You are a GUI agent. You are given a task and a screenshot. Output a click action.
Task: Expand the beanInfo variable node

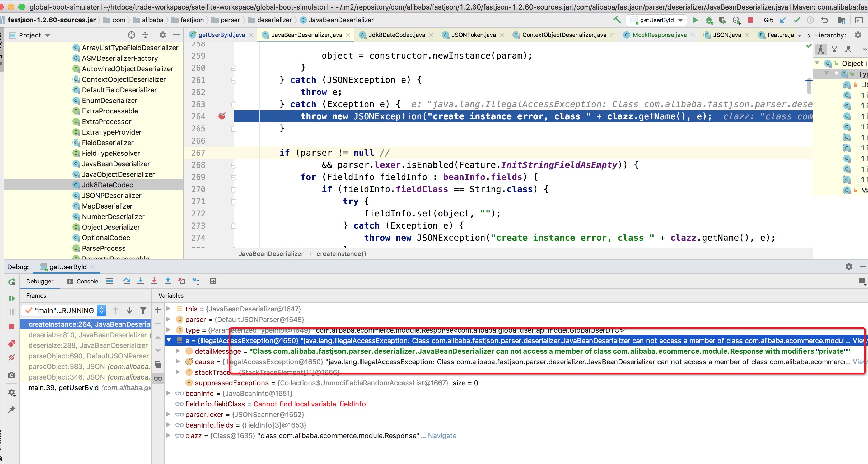169,393
